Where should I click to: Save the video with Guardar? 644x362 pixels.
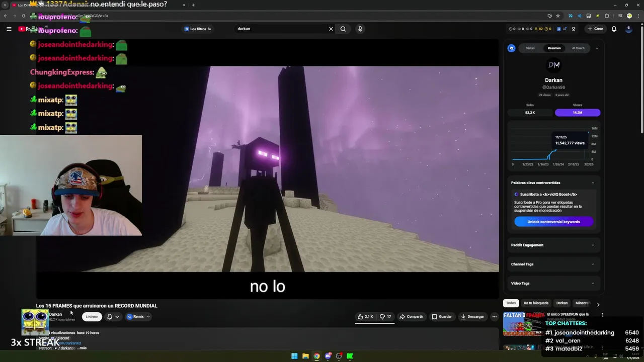point(442,317)
